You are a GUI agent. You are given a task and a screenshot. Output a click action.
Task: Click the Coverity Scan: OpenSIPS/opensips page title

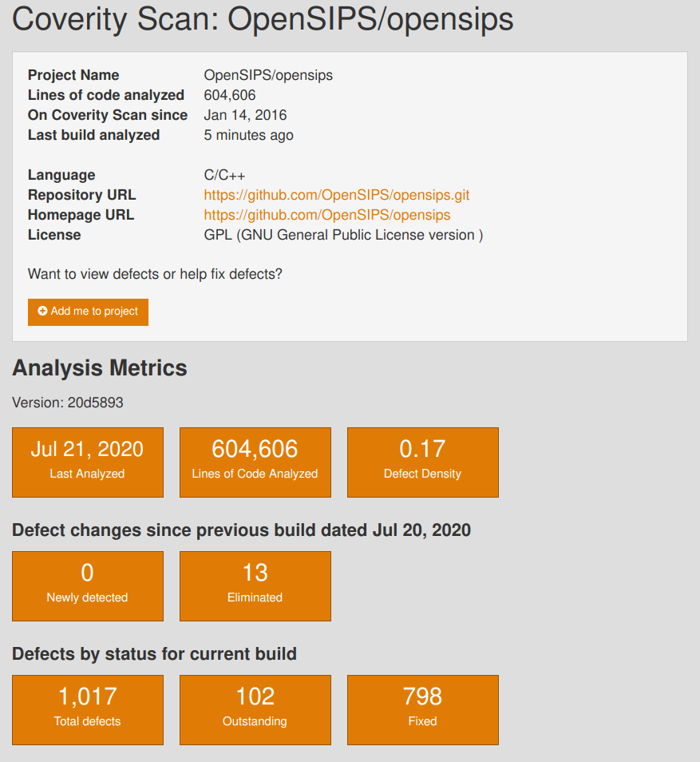coord(263,19)
